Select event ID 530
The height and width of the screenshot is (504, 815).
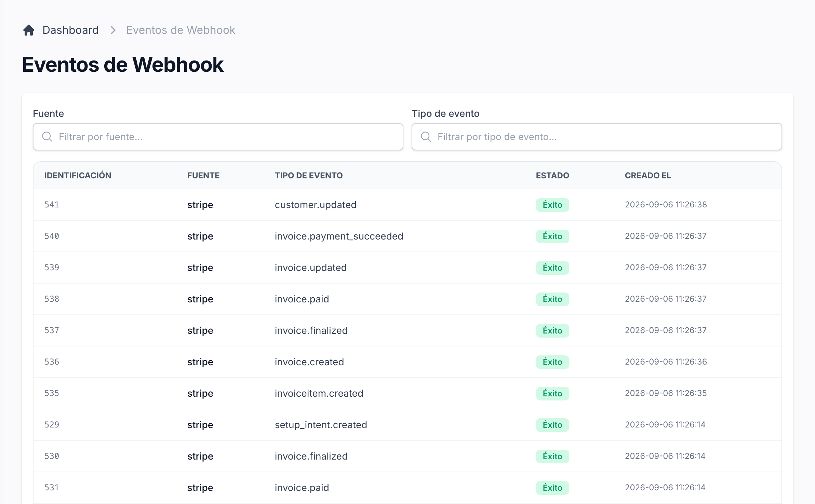tap(52, 456)
